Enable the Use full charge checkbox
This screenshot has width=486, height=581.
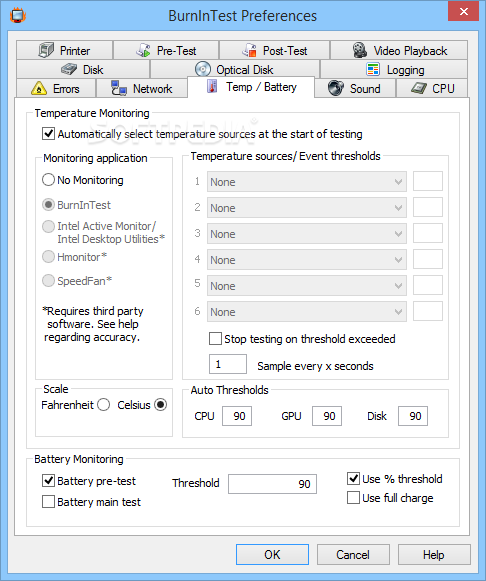coord(353,498)
